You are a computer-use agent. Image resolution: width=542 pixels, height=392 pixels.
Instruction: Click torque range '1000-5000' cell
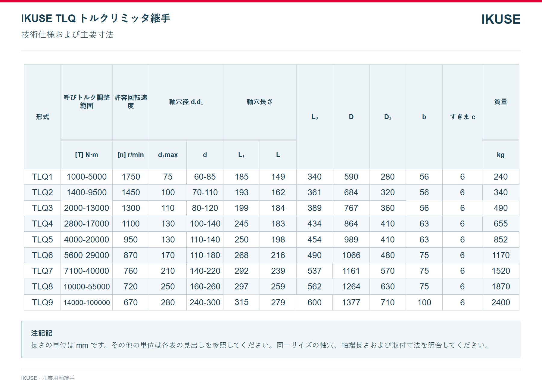pos(86,177)
